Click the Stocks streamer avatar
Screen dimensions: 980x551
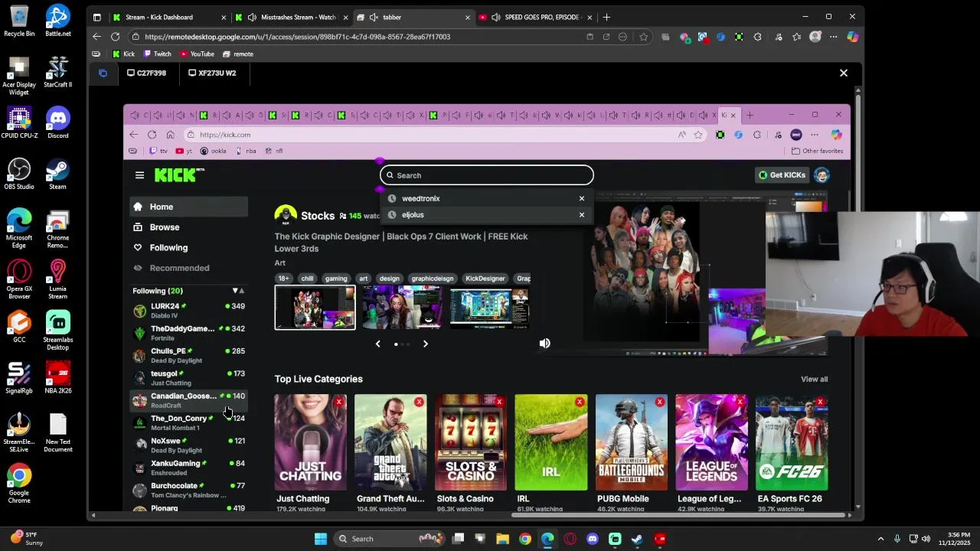click(x=286, y=215)
